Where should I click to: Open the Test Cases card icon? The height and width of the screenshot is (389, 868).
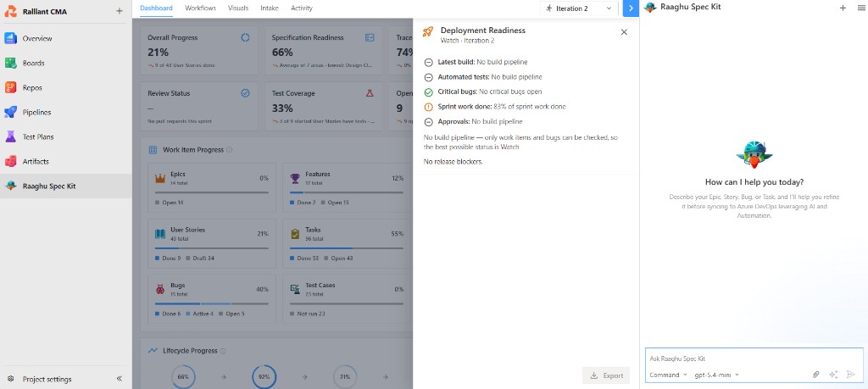(295, 289)
